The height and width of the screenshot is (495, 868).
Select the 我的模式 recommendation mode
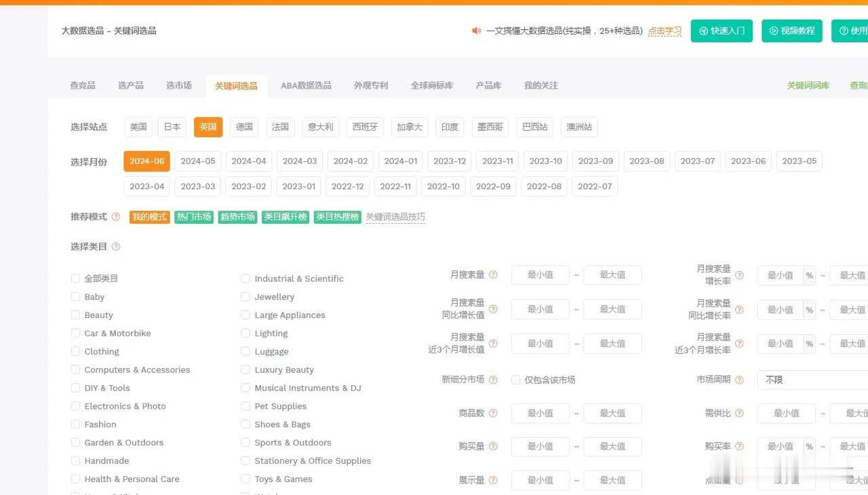pyautogui.click(x=149, y=217)
